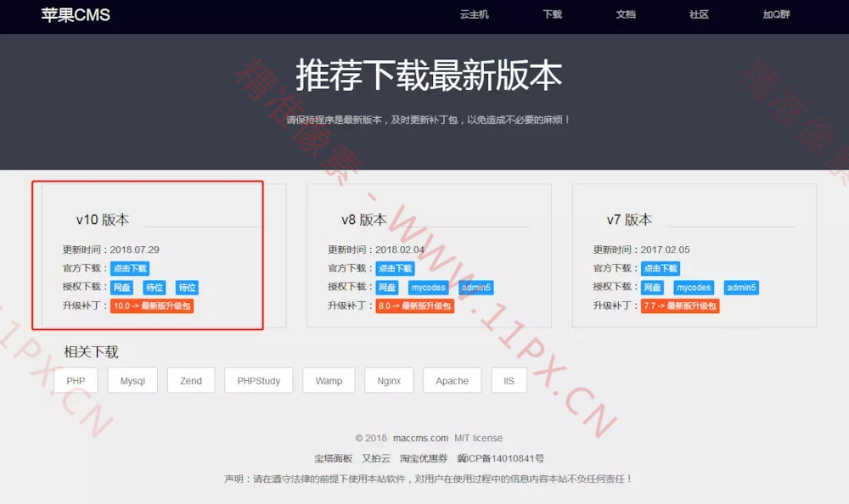Click admin5 under v7 授权下载
This screenshot has height=504, width=849.
pyautogui.click(x=742, y=288)
